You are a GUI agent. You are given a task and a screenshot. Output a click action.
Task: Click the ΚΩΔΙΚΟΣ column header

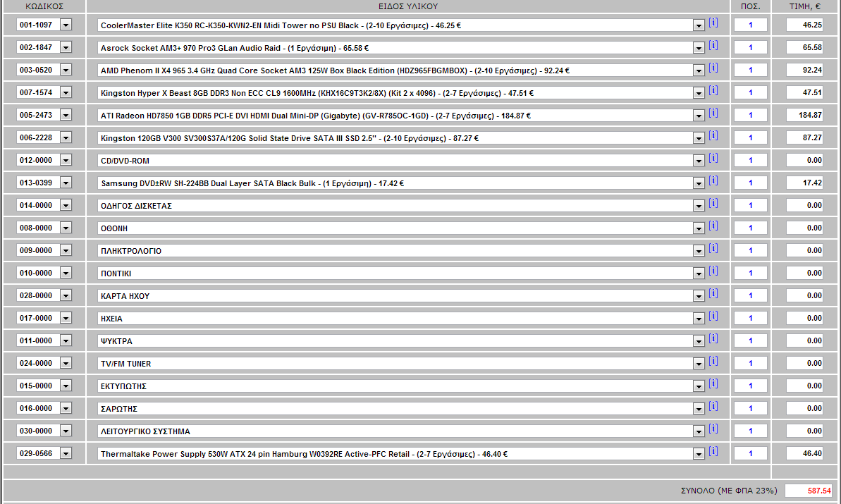44,6
